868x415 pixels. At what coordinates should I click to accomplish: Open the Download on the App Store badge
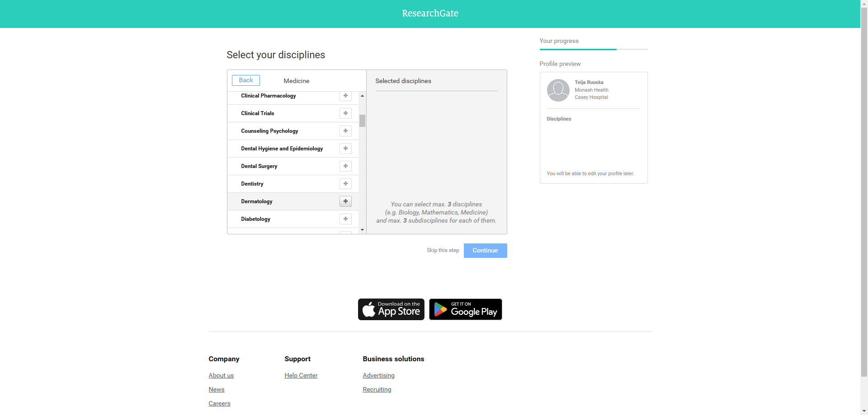pos(391,309)
